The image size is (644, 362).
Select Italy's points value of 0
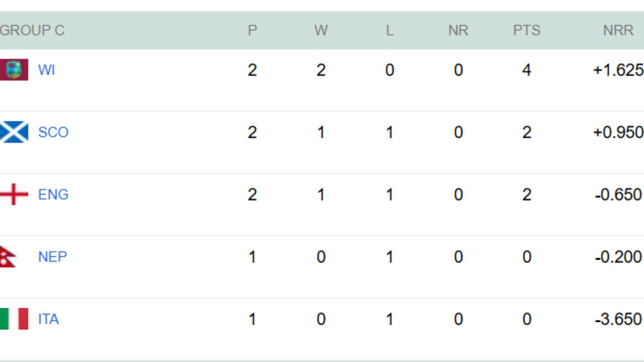click(526, 319)
